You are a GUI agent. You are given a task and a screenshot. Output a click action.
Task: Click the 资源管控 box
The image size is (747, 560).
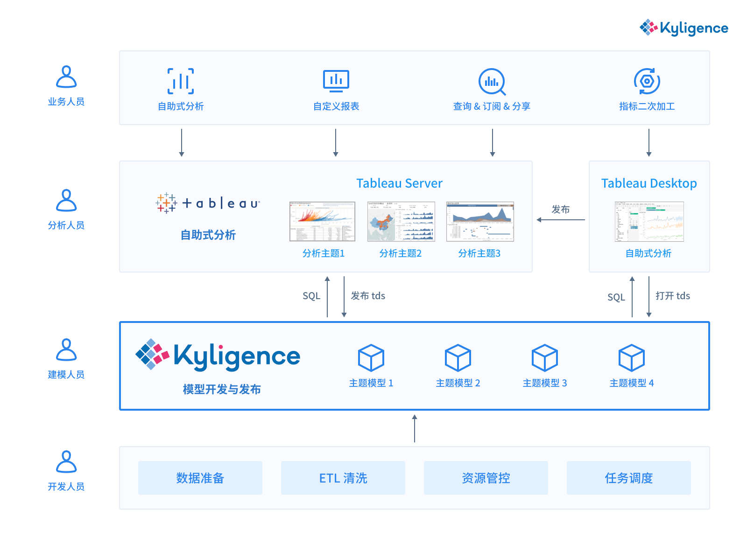click(486, 478)
